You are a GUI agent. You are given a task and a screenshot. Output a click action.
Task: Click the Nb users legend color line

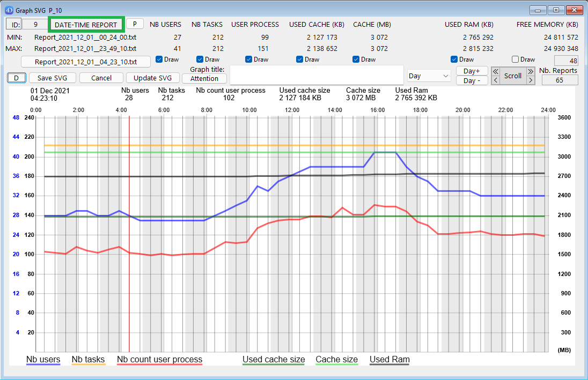point(43,366)
